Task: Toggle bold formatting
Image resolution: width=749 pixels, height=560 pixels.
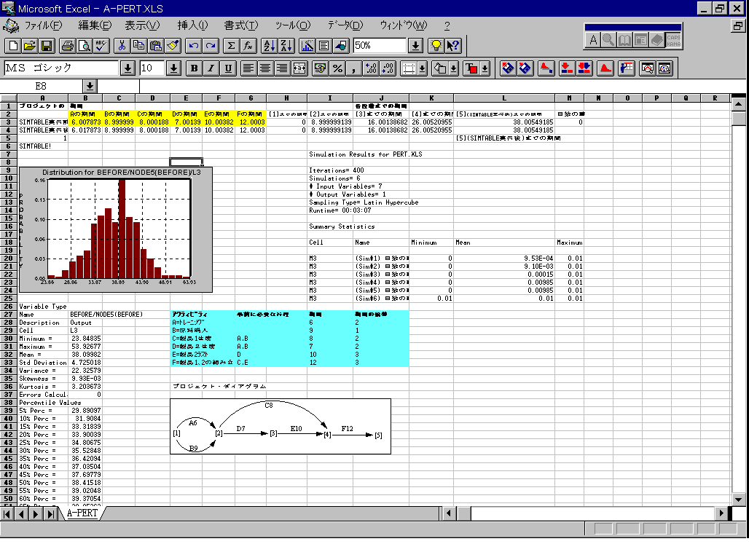Action: click(x=194, y=68)
